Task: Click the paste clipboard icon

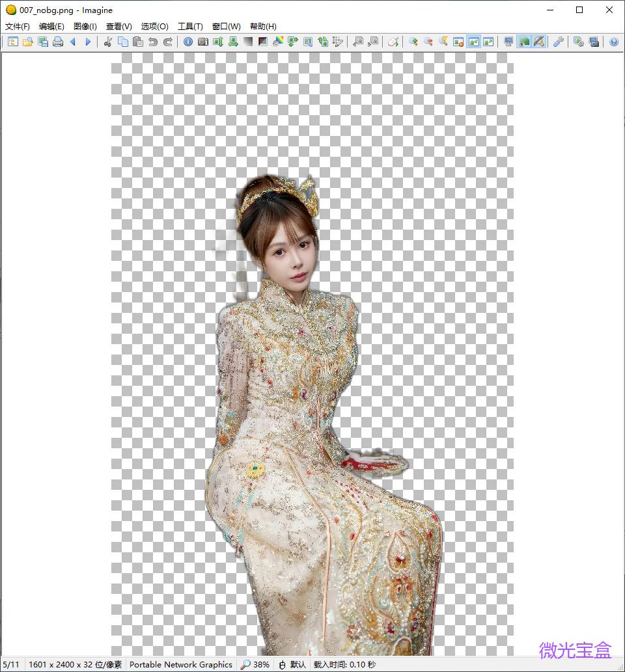Action: point(138,42)
